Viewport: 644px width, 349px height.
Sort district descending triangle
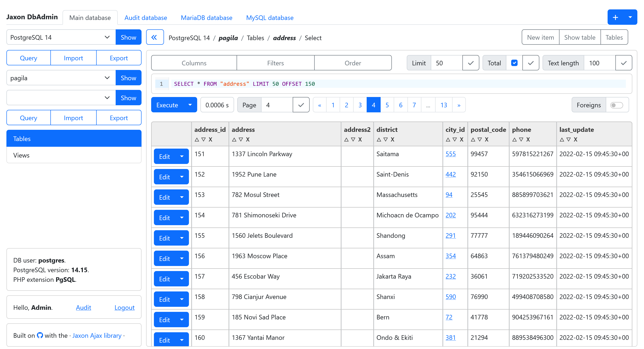tap(385, 139)
